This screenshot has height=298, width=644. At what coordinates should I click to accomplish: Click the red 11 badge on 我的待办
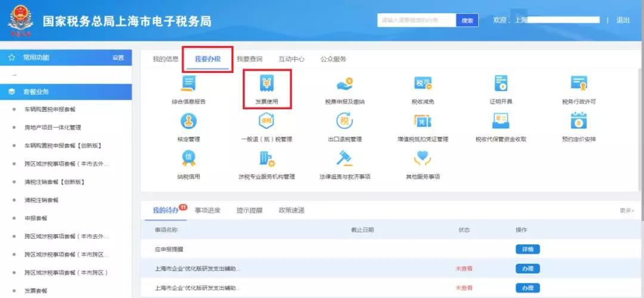pos(183,207)
